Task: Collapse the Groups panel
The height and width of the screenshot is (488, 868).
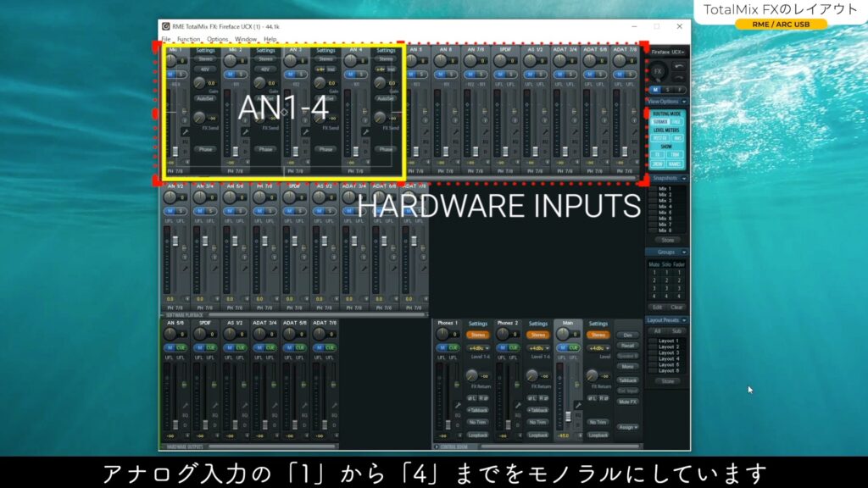Action: 684,252
